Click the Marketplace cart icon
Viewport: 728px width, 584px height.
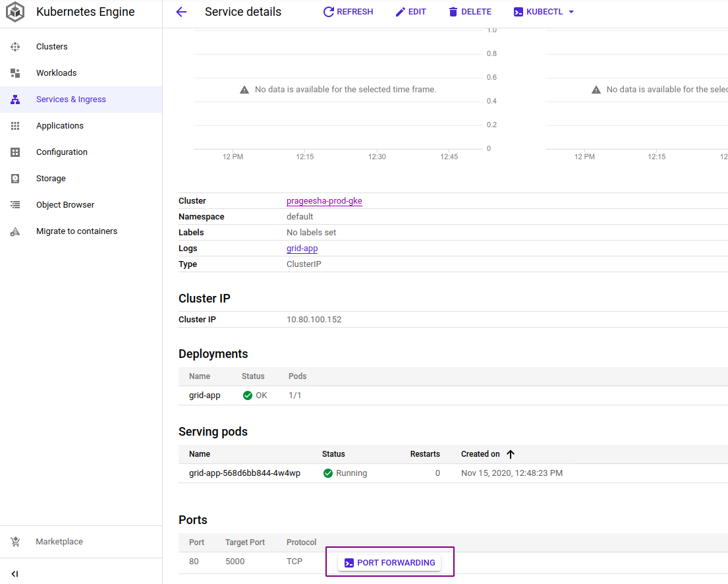click(15, 542)
